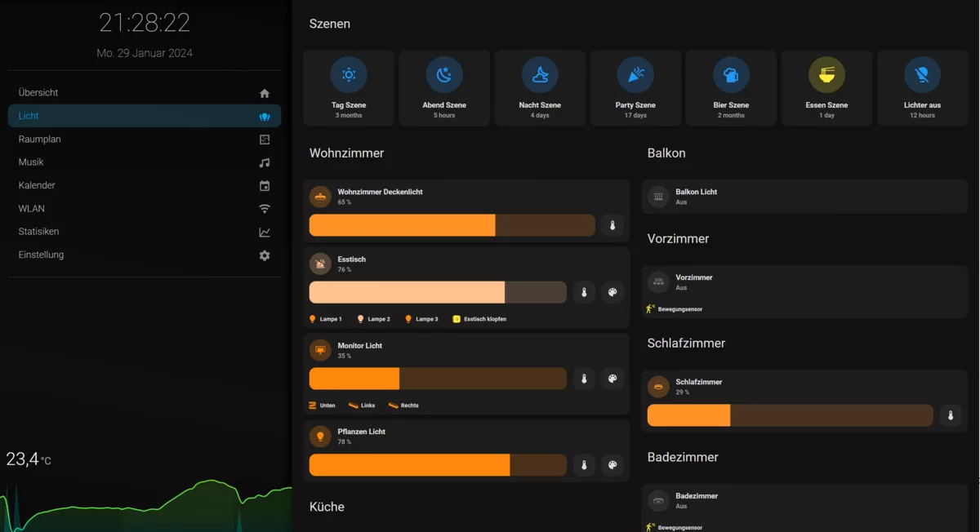Activate the Abend Szene moon icon
Viewport: 980px width, 532px height.
coord(444,75)
